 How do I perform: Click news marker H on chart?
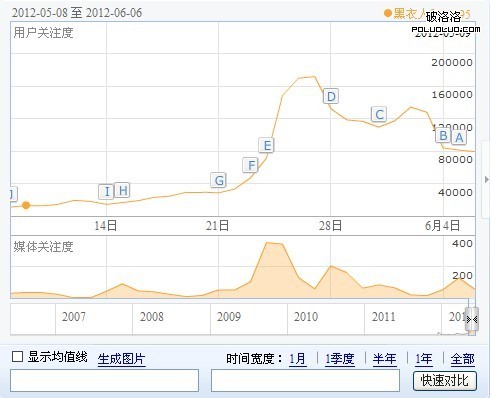point(122,191)
